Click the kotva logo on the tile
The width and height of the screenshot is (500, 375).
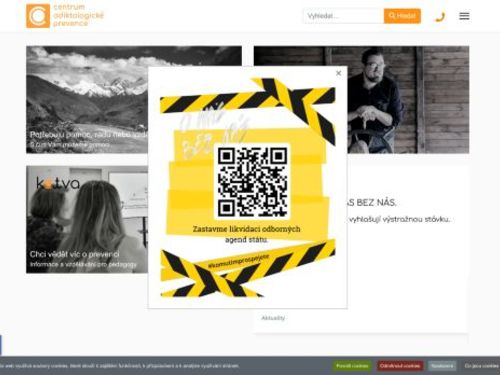[58, 184]
